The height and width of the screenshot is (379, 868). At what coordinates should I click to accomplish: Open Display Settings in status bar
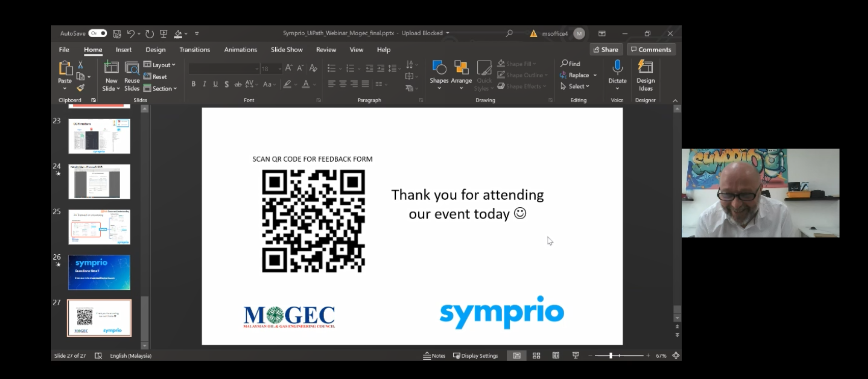click(x=475, y=356)
